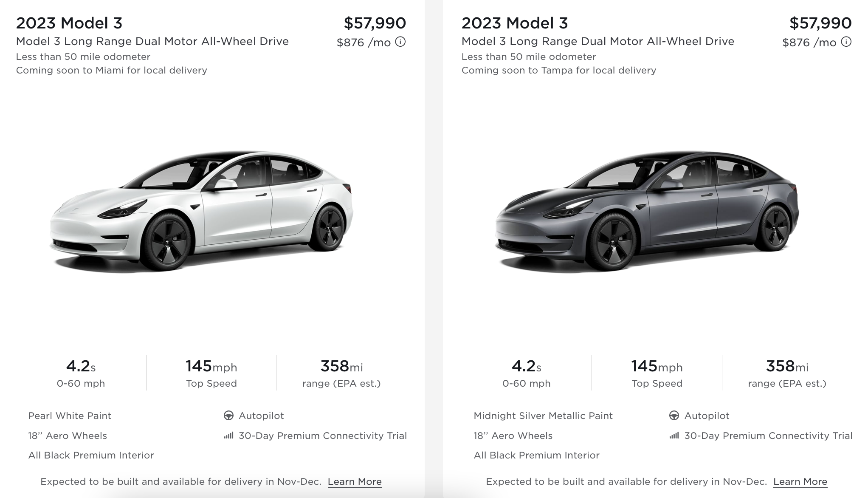Click the $57,990 price on Tampa listing

coord(820,23)
